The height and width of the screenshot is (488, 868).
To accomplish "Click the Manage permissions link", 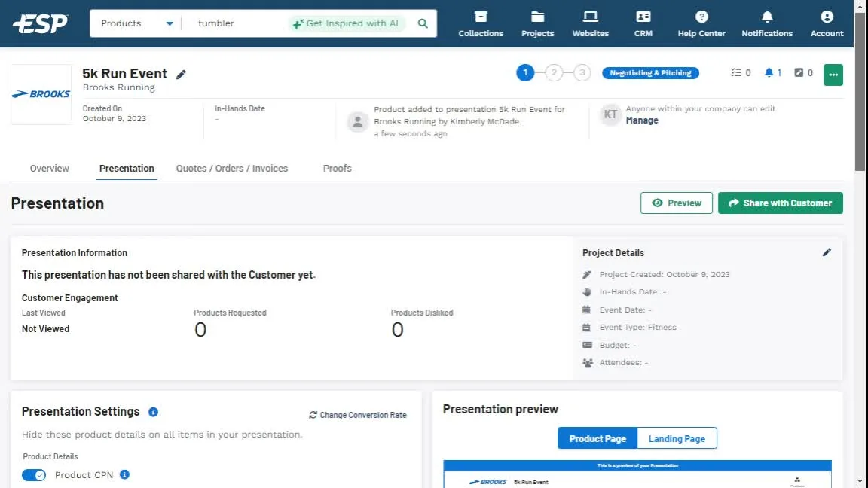I will point(642,120).
